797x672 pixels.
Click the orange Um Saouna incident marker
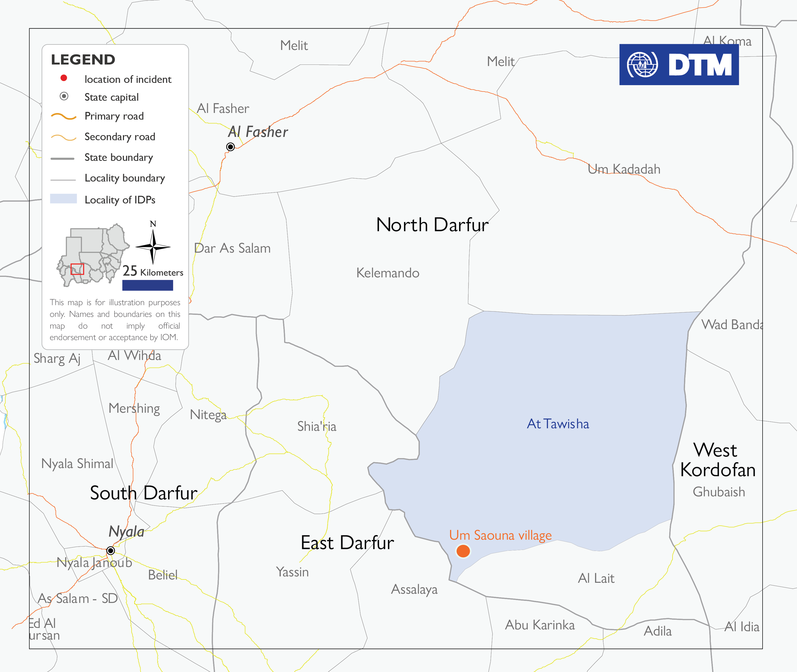pos(463,551)
